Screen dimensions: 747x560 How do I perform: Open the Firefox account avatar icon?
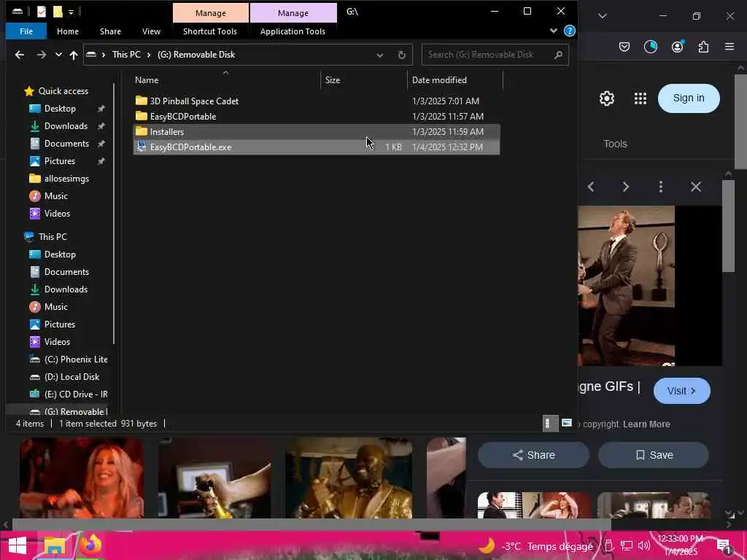[677, 47]
